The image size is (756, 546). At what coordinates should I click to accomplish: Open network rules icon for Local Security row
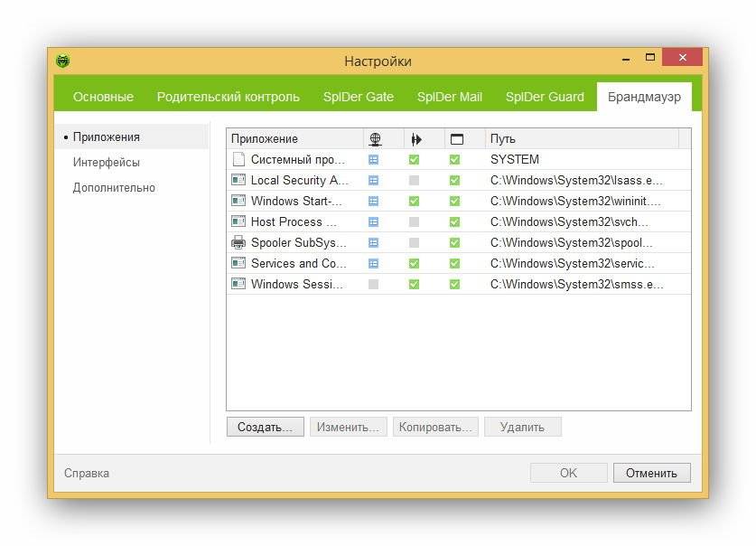pyautogui.click(x=373, y=181)
